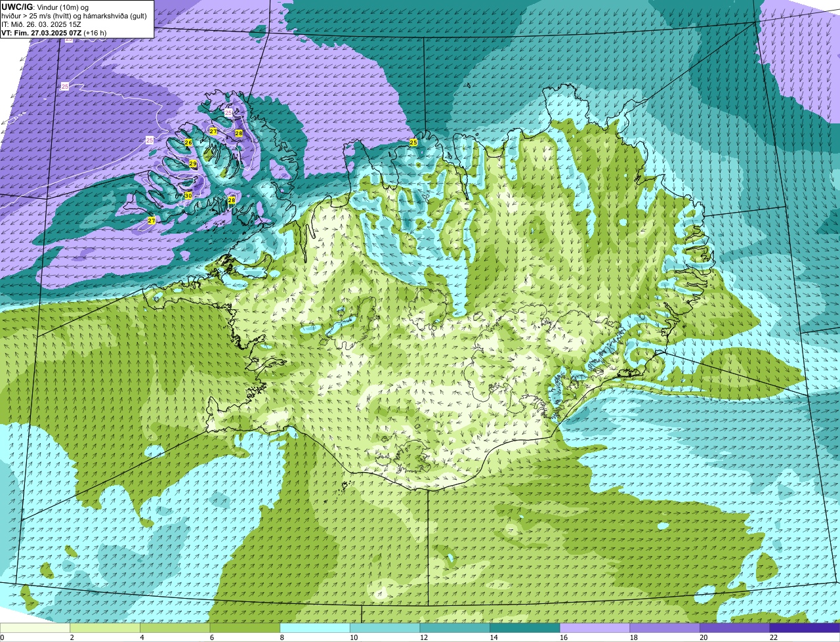Click the 2–4 m/s light green legend swatch
The width and height of the screenshot is (840, 642).
tap(105, 628)
